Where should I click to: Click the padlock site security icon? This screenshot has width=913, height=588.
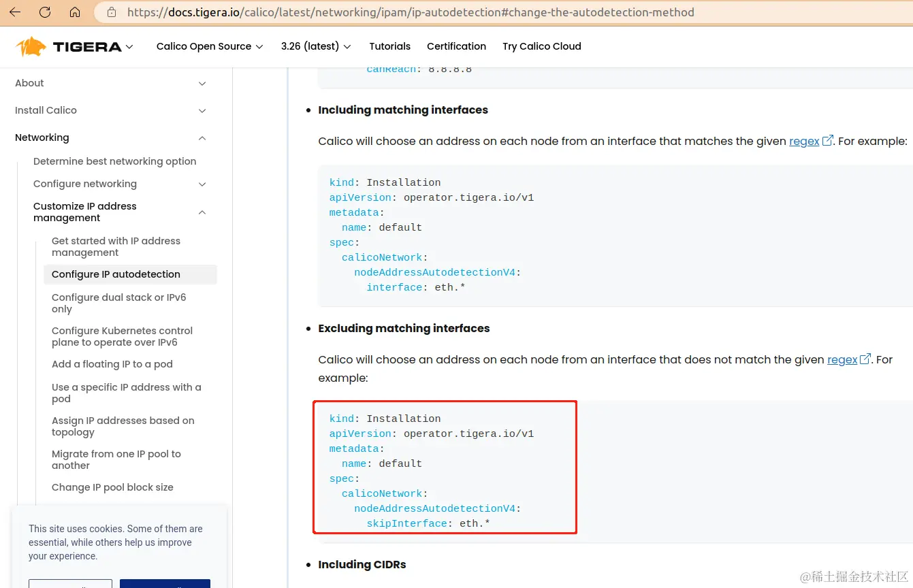[112, 12]
